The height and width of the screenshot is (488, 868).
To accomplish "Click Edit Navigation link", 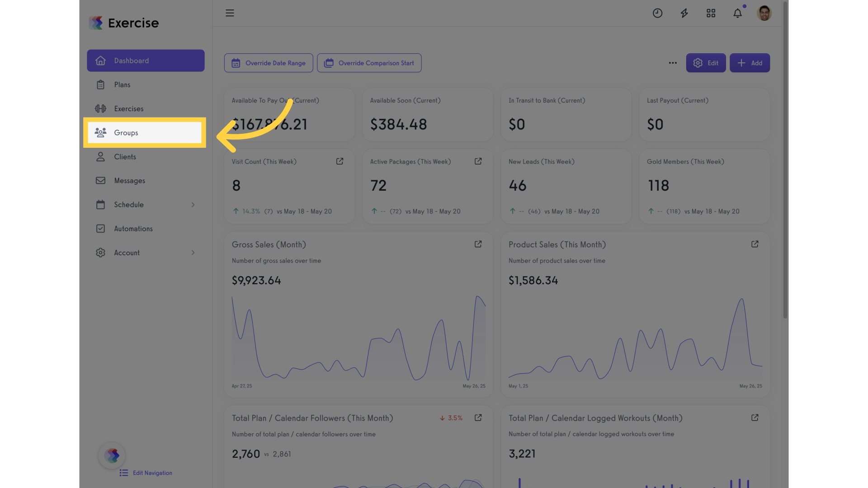I will pos(146,473).
